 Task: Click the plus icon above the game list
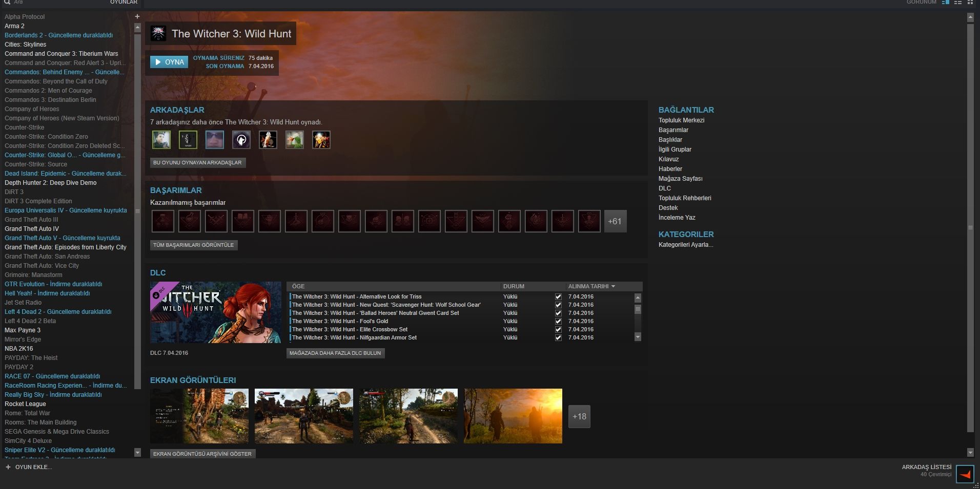pyautogui.click(x=137, y=16)
